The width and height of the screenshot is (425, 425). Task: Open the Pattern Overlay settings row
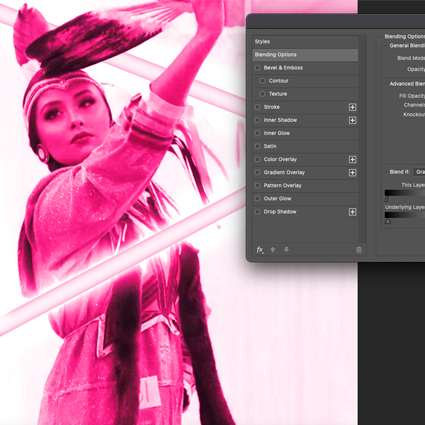[x=305, y=185]
